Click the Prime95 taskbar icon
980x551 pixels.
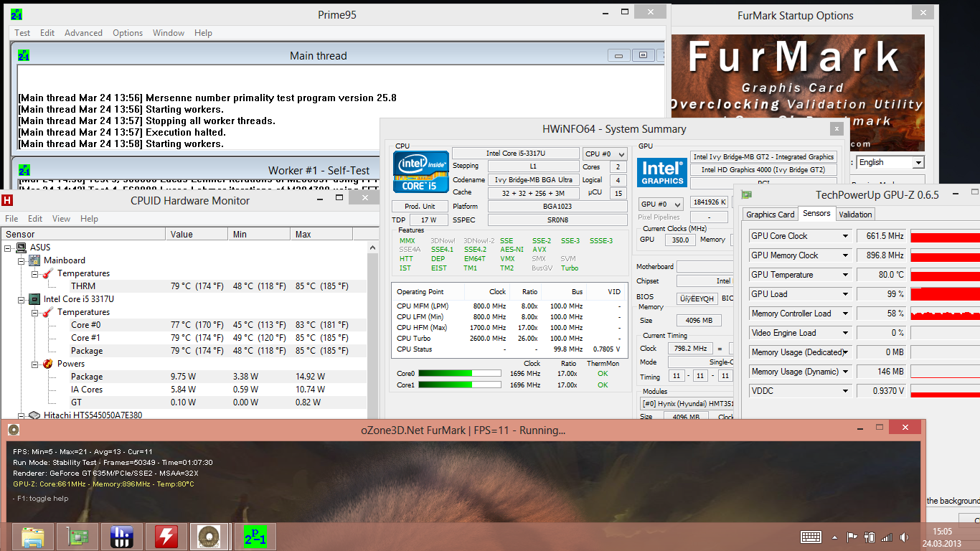pos(254,537)
